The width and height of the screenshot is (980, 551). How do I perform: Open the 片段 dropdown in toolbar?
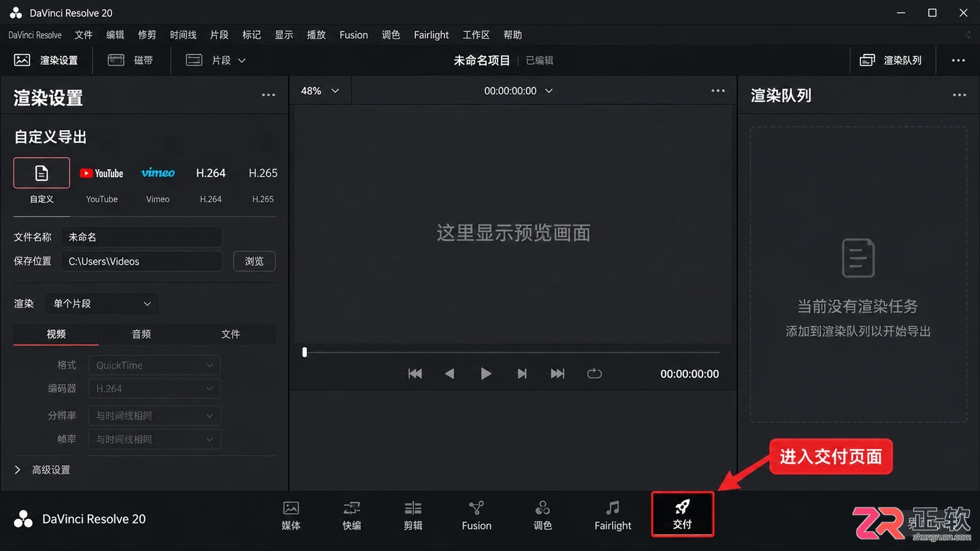pyautogui.click(x=216, y=60)
